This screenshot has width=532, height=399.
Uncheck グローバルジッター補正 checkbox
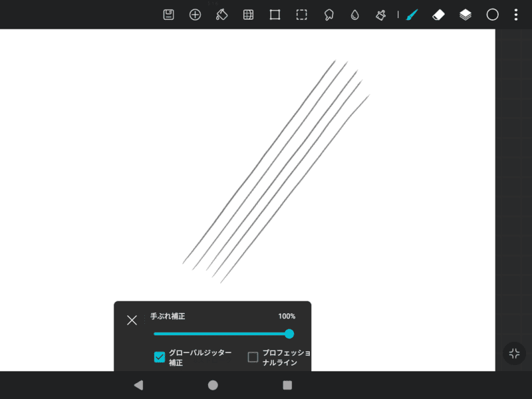coord(160,357)
